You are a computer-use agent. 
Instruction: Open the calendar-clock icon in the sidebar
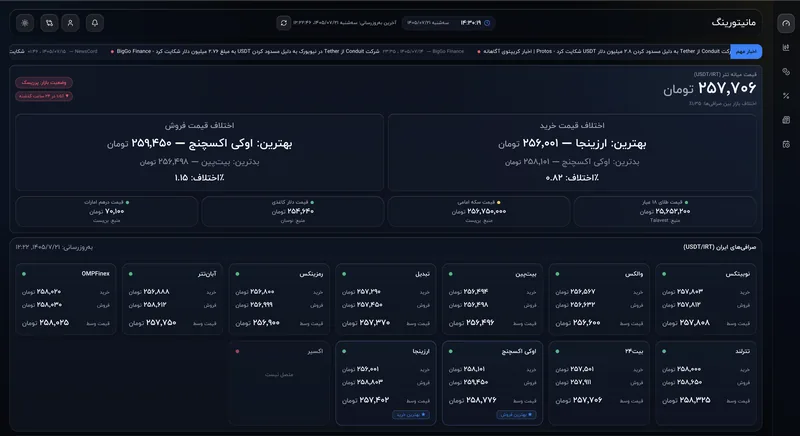pyautogui.click(x=786, y=144)
